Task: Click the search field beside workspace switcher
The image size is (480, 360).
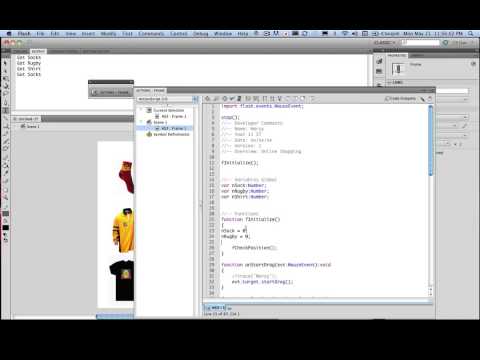Action: pos(421,43)
